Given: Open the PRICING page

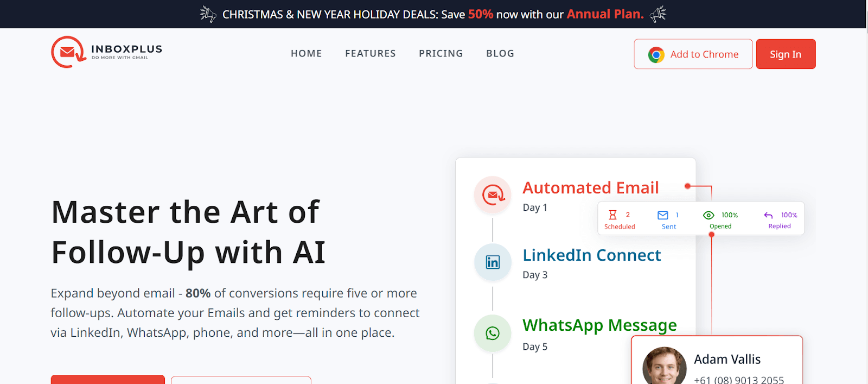Looking at the screenshot, I should (x=441, y=53).
